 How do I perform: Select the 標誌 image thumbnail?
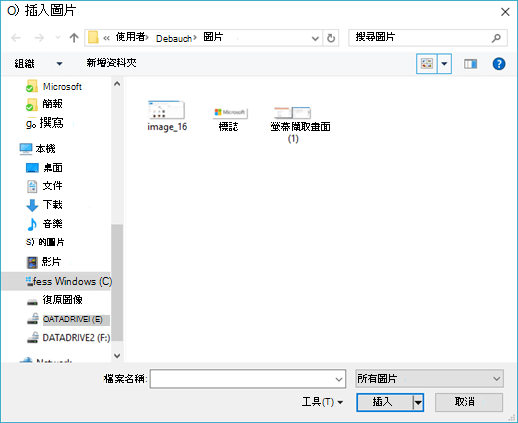pyautogui.click(x=229, y=119)
